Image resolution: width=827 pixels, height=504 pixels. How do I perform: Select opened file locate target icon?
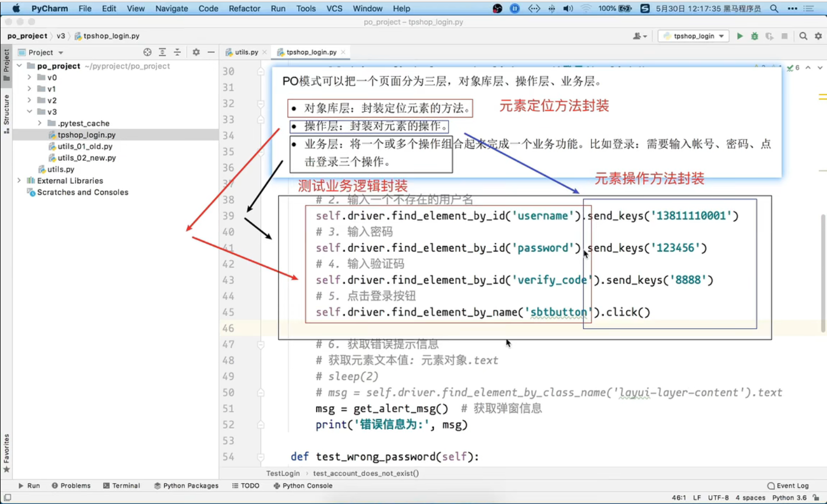147,52
